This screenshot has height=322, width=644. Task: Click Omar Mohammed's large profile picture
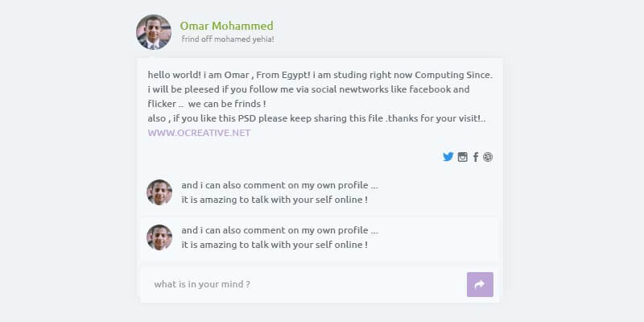pyautogui.click(x=154, y=32)
